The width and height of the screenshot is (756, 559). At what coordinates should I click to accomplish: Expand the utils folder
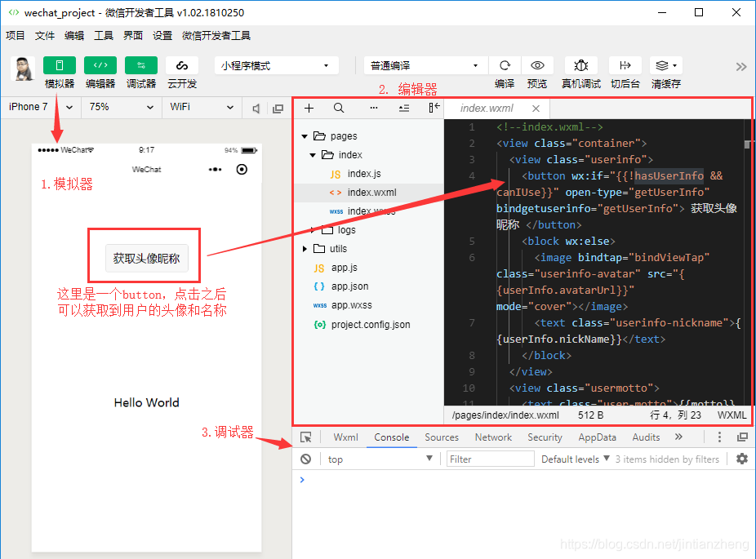tap(305, 249)
